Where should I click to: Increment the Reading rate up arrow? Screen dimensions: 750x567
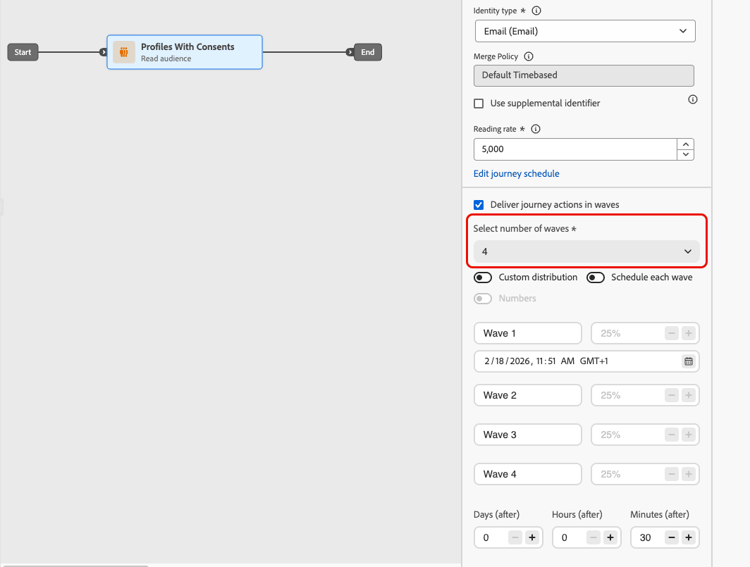click(x=686, y=144)
